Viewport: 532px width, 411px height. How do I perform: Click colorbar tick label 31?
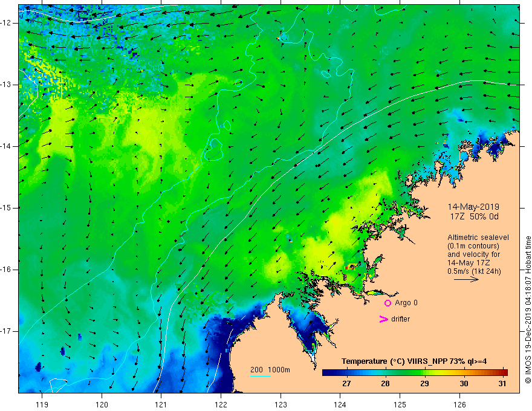(502, 384)
